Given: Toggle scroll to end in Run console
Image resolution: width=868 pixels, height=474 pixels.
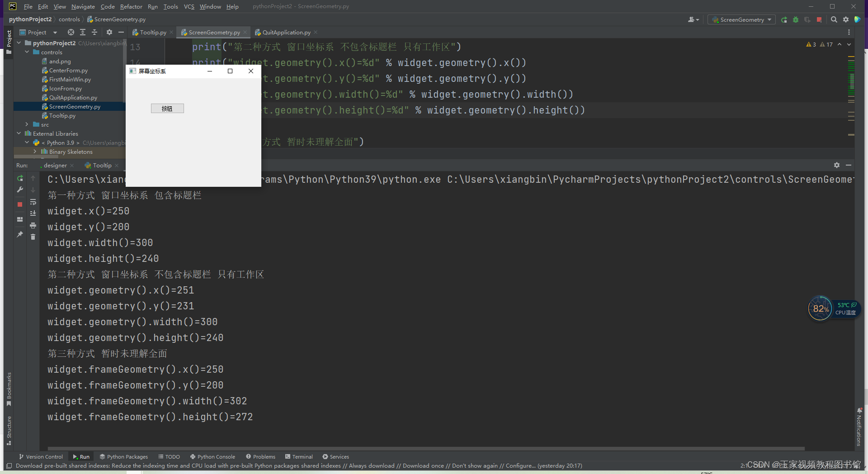Looking at the screenshot, I should coord(33,213).
